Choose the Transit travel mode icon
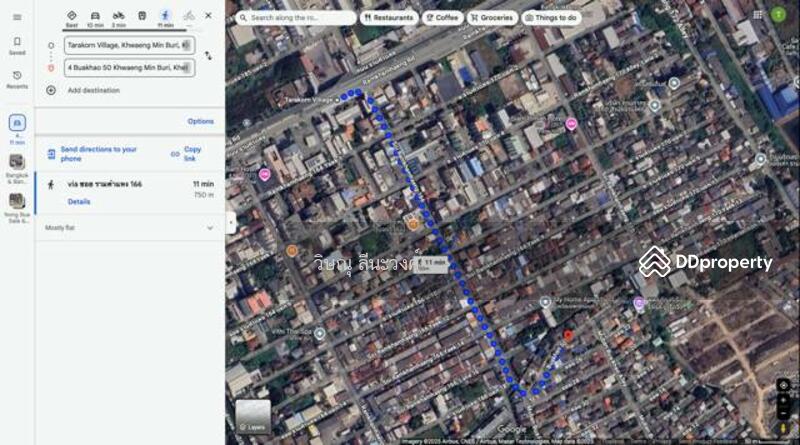The height and width of the screenshot is (445, 800). point(142,16)
